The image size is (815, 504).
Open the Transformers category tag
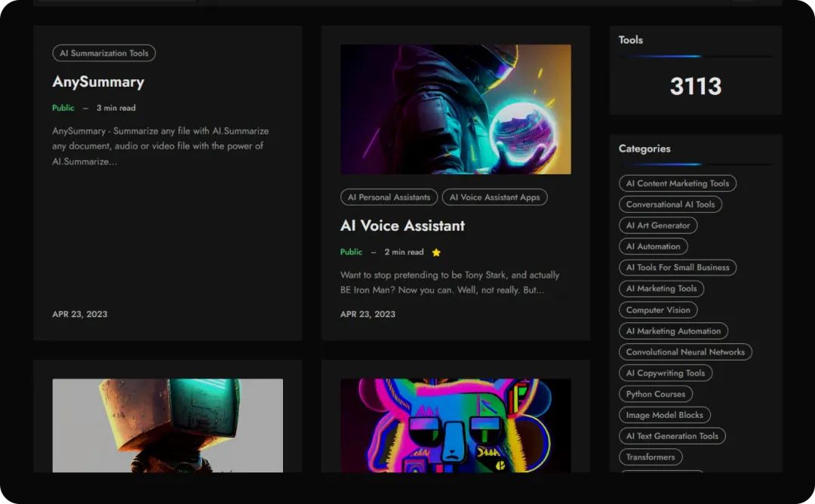tap(650, 457)
